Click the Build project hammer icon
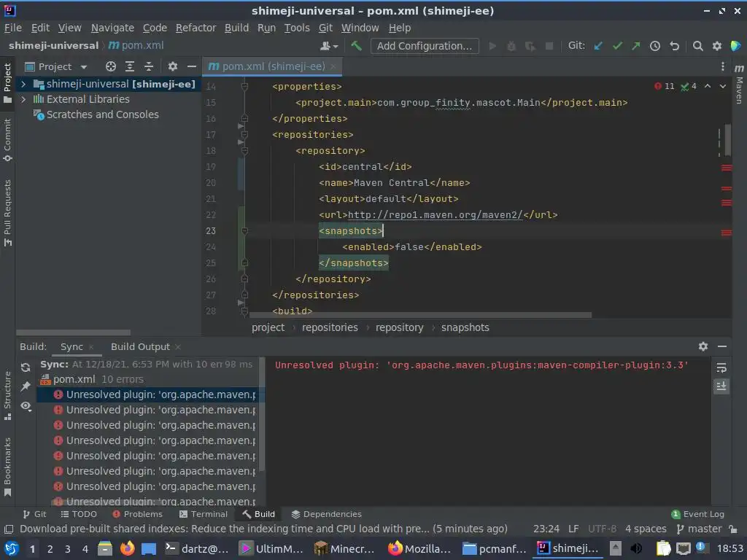This screenshot has width=747, height=560. (x=356, y=46)
